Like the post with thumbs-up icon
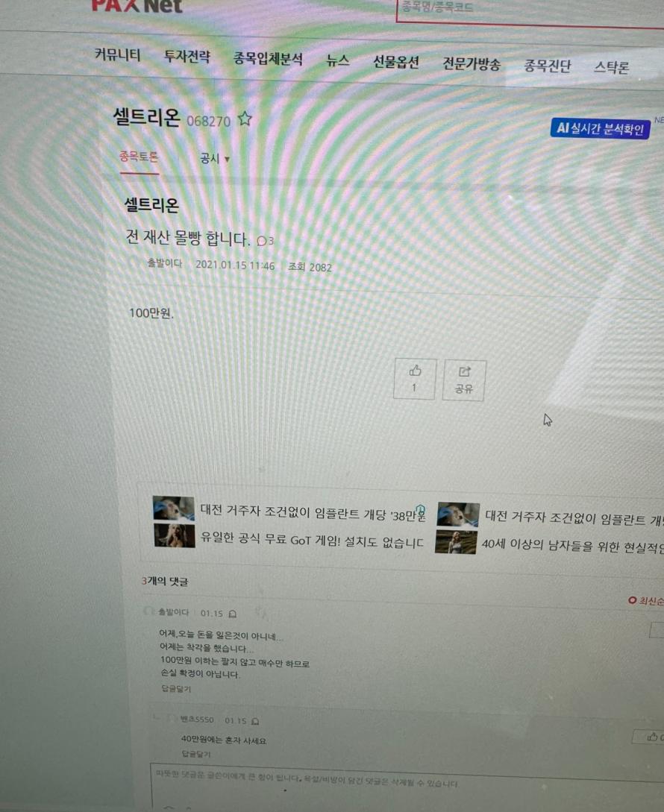The height and width of the screenshot is (812, 664). [x=415, y=379]
